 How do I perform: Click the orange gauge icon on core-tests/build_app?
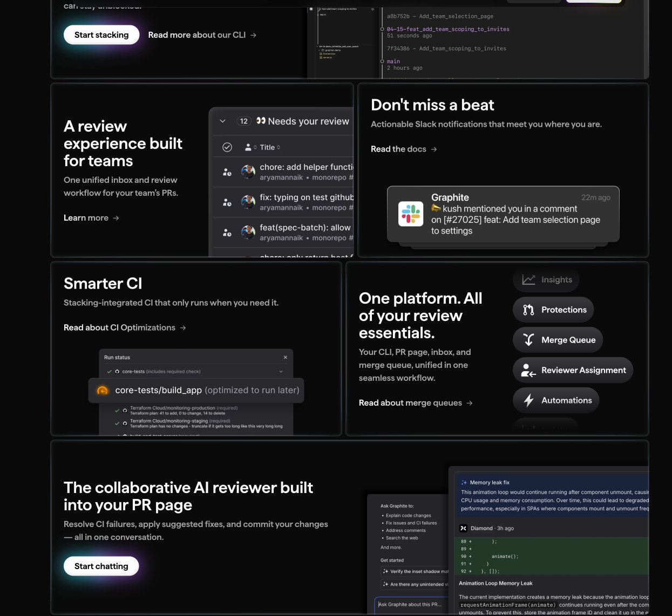(x=102, y=390)
